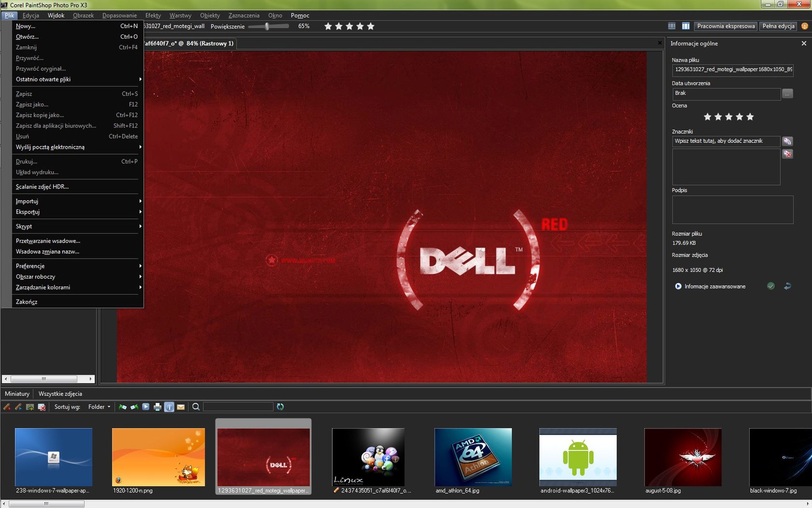
Task: Click the refresh icon beside search box
Action: 280,407
